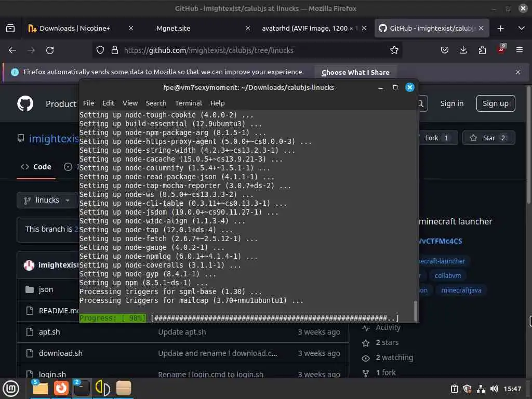List all tabs with the chevron
This screenshot has width=532, height=399.
(x=522, y=28)
